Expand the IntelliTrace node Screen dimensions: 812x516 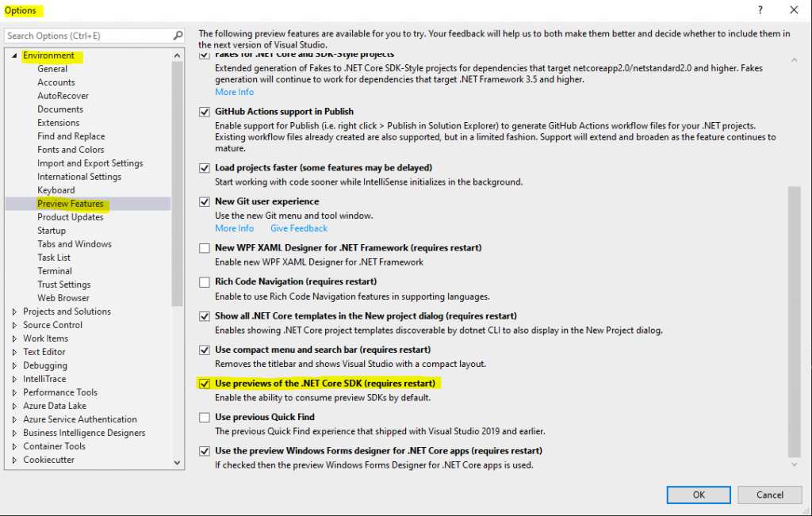(14, 379)
